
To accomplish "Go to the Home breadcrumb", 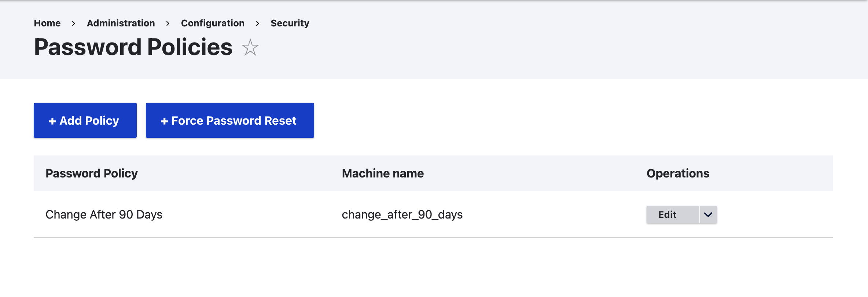I will (47, 23).
